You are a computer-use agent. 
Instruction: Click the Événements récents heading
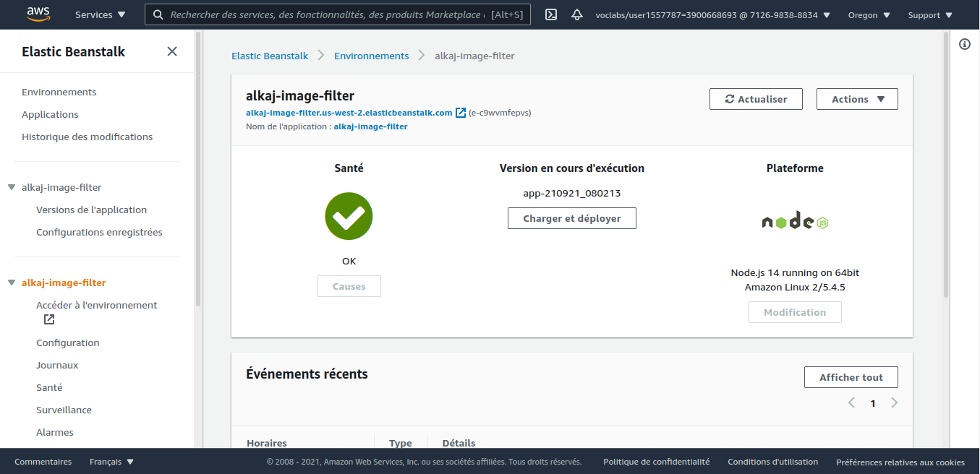pos(307,374)
